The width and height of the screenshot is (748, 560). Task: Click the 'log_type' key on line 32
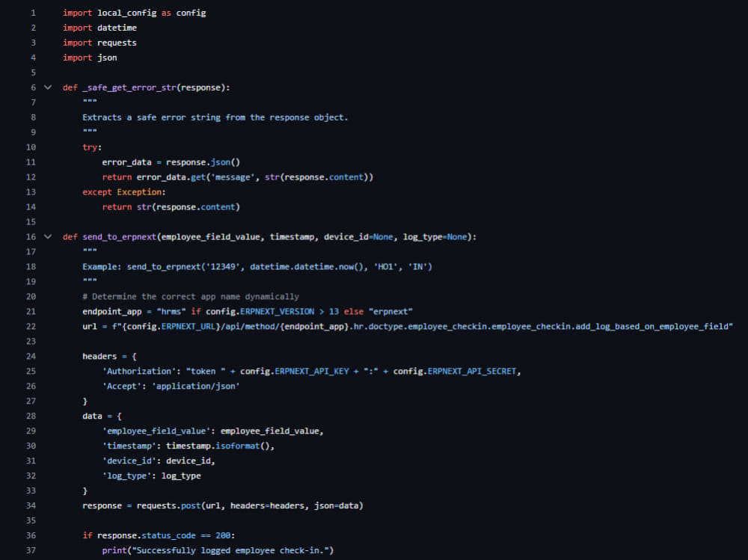tap(126, 476)
